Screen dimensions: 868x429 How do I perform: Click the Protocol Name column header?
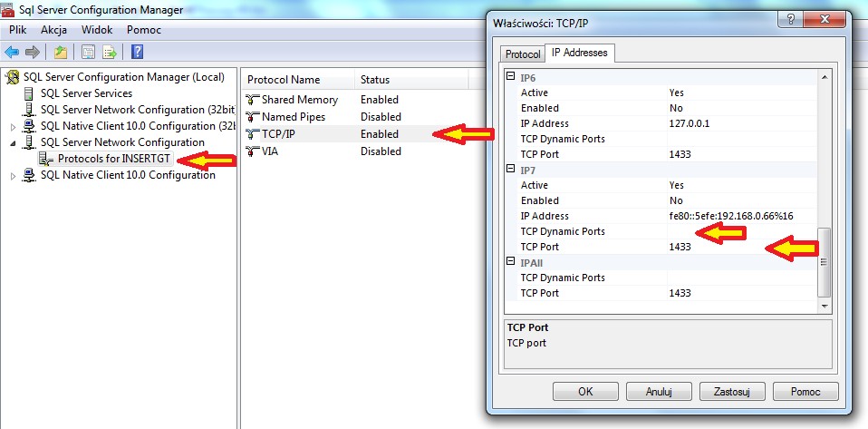click(x=298, y=80)
